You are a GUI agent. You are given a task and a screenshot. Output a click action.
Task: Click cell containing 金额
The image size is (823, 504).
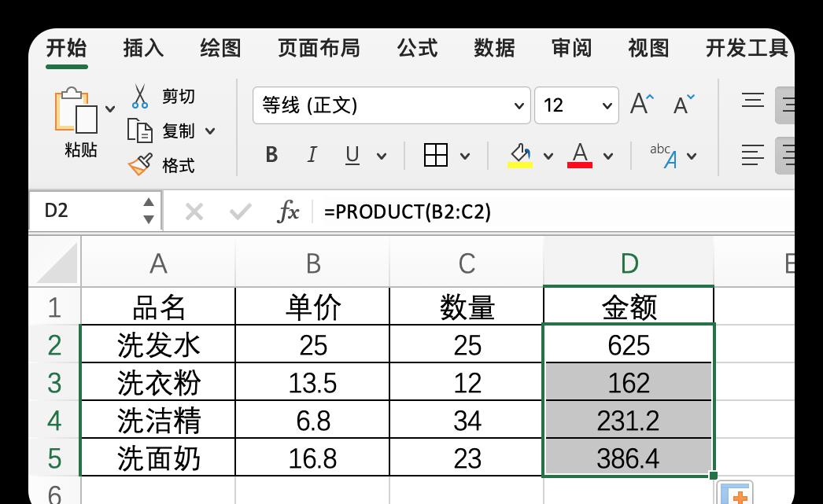(629, 307)
